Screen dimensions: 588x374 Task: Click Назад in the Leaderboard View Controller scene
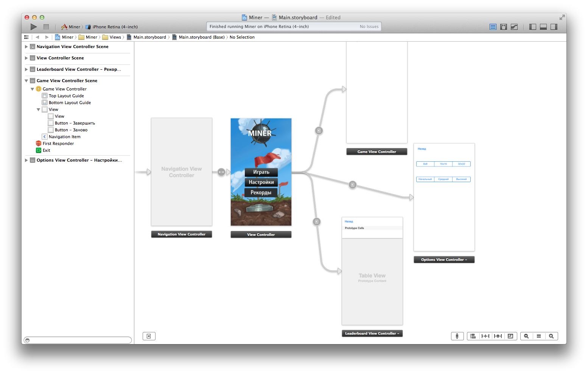pos(349,221)
